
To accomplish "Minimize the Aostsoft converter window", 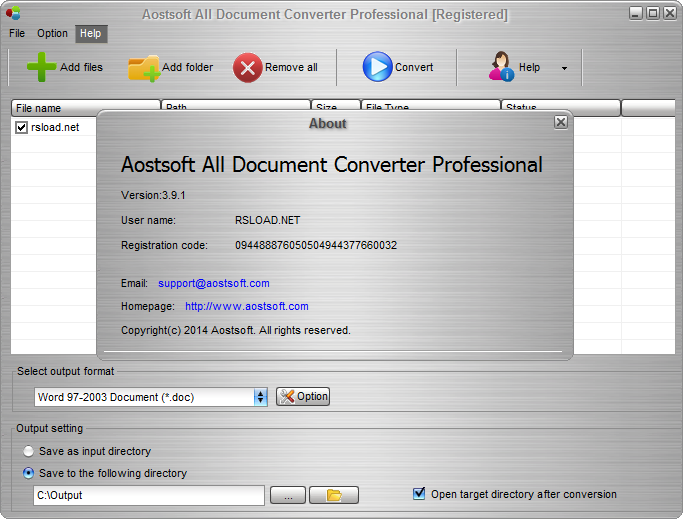I will click(x=636, y=14).
